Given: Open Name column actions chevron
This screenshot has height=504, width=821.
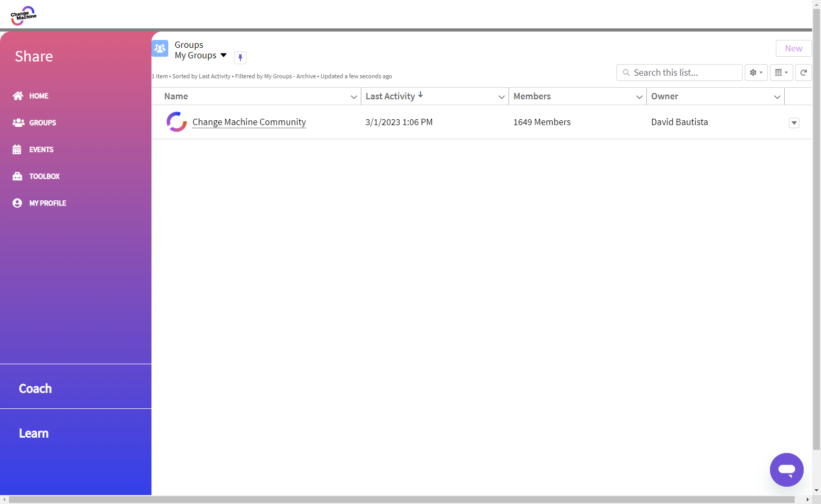Looking at the screenshot, I should point(353,97).
